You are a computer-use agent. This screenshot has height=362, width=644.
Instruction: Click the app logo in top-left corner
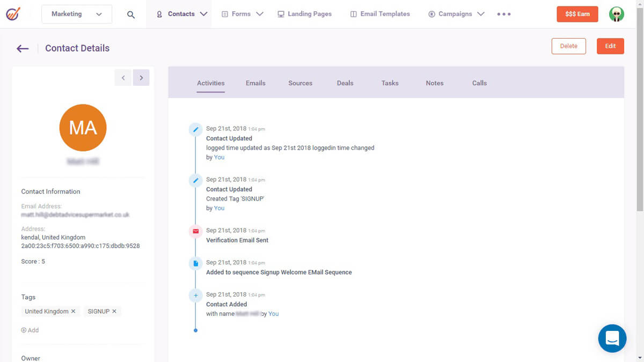[x=14, y=14]
